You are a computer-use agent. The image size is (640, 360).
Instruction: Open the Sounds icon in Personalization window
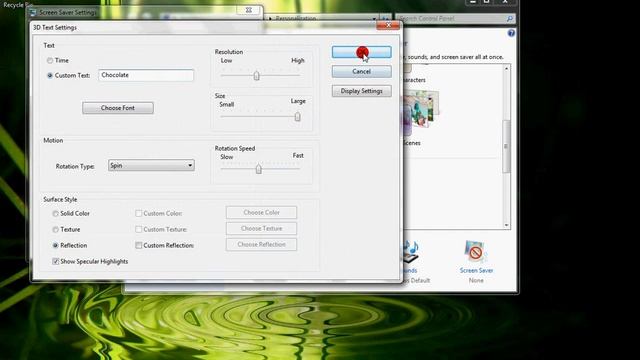[x=411, y=251]
